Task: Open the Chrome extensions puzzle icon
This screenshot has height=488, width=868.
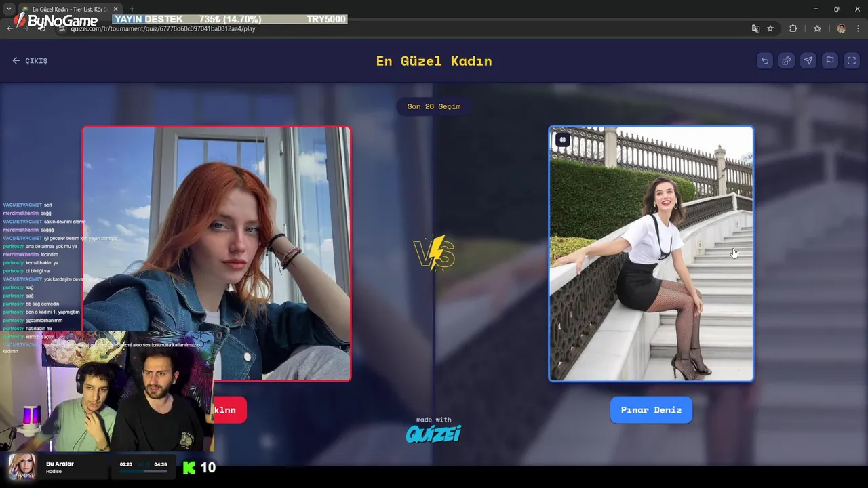Action: (x=793, y=28)
